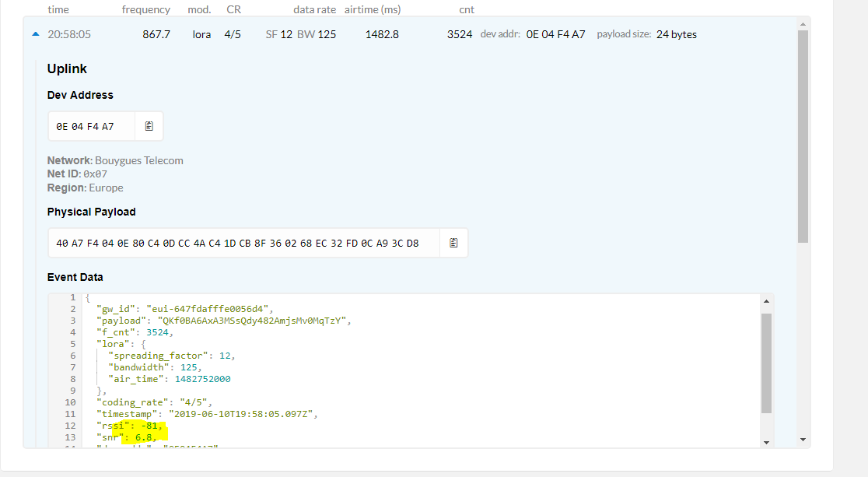Viewport: 868px width, 477px height.
Task: Click the Event Data scrollbar down arrow
Action: coord(766,442)
